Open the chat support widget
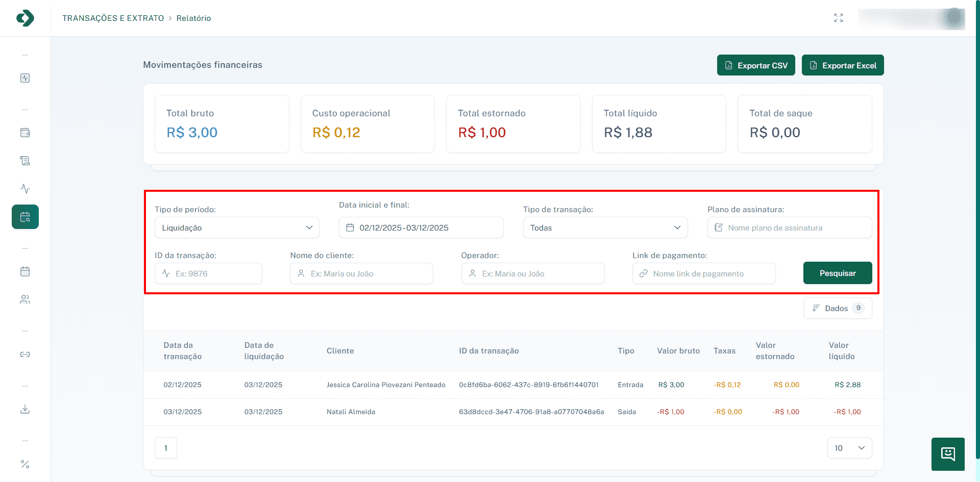This screenshot has width=980, height=482. tap(948, 454)
